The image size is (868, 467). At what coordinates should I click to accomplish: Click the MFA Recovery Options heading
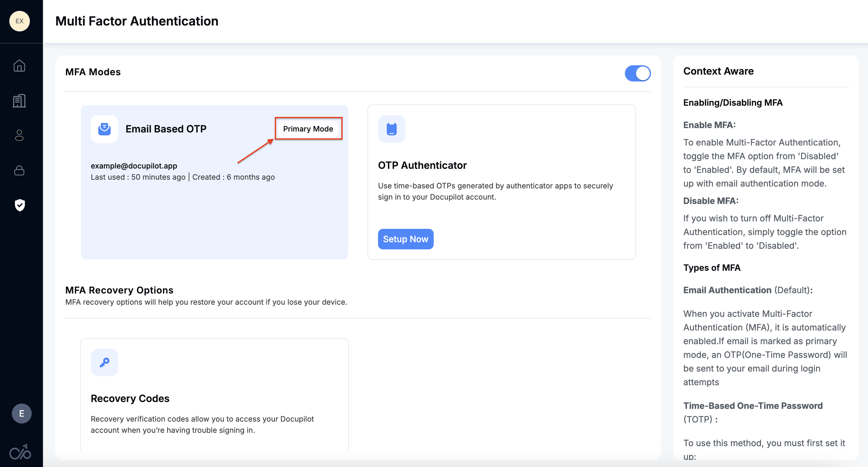tap(119, 290)
